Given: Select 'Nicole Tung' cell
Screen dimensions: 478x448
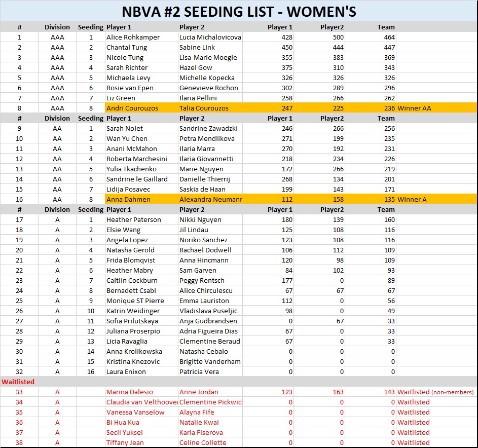Looking at the screenshot, I should pyautogui.click(x=141, y=57).
